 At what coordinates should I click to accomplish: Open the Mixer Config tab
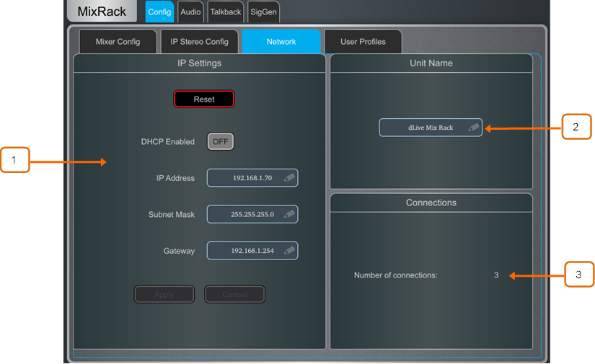pyautogui.click(x=118, y=42)
